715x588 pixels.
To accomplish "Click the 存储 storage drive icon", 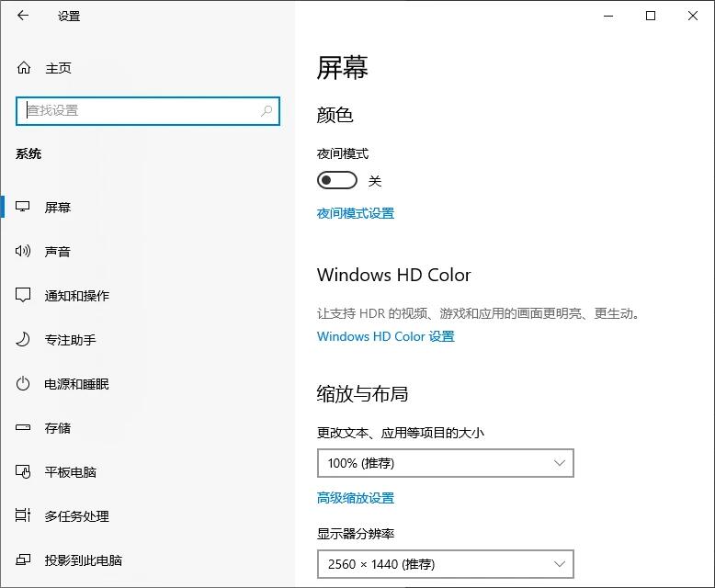I will point(24,428).
